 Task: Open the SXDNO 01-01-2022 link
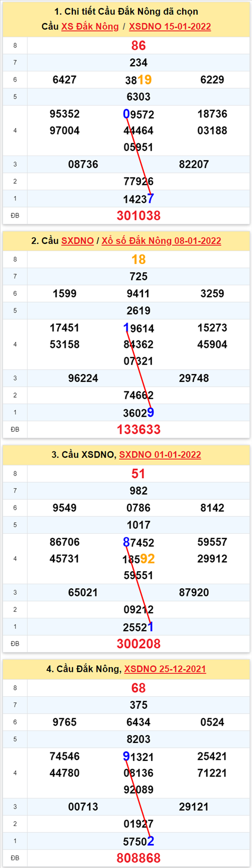pyautogui.click(x=160, y=454)
